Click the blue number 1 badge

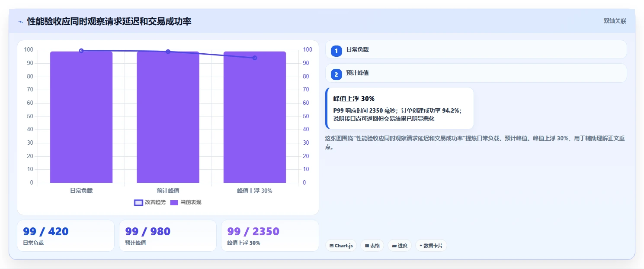point(336,51)
